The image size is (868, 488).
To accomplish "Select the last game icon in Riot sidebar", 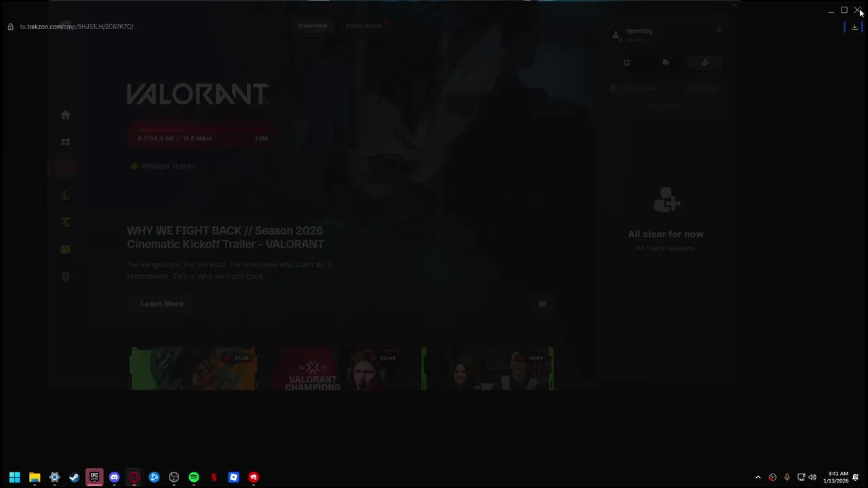I will [x=65, y=277].
